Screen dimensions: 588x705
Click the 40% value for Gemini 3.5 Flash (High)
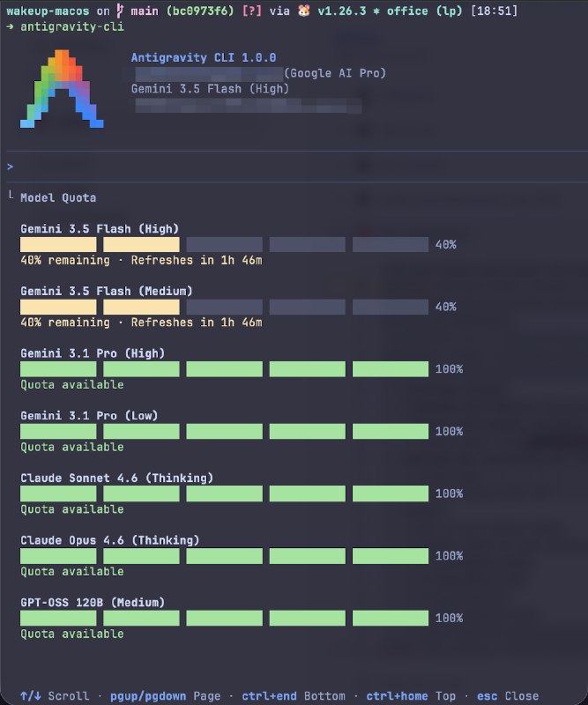click(445, 245)
